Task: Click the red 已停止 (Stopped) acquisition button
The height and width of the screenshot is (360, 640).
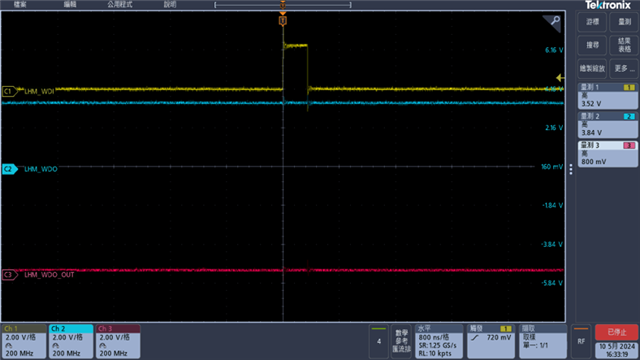Action: [616, 332]
